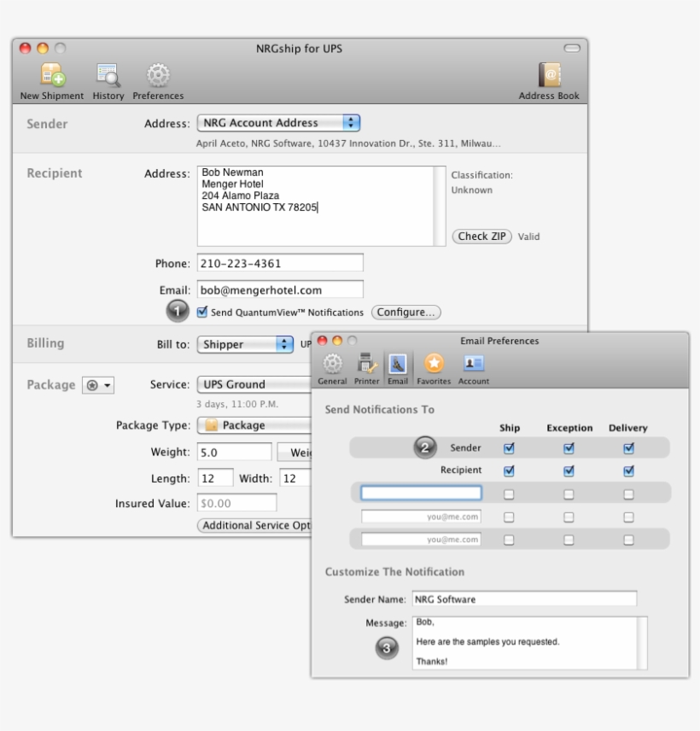Screen dimensions: 700x731
Task: Close the NRGship for UPS window
Action: pyautogui.click(x=25, y=48)
